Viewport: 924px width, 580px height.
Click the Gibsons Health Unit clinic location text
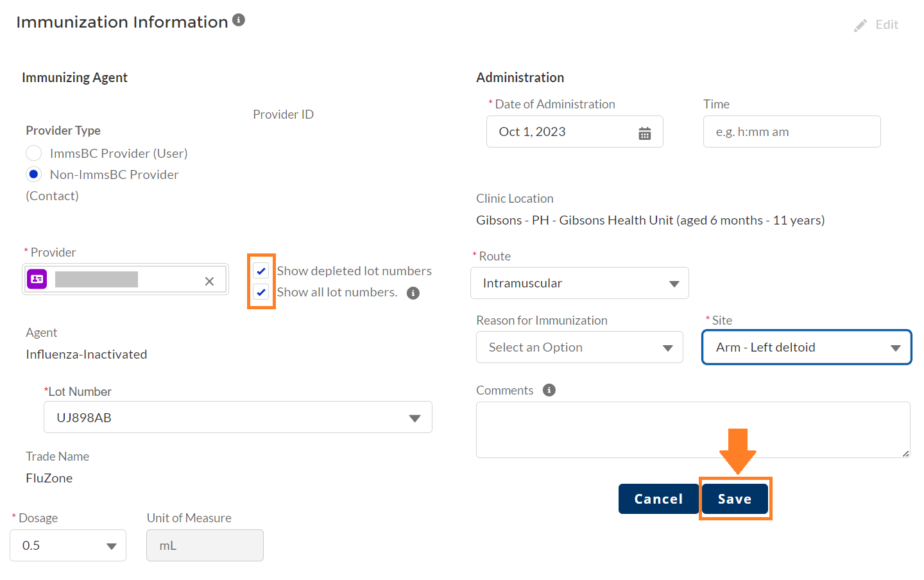pos(650,220)
